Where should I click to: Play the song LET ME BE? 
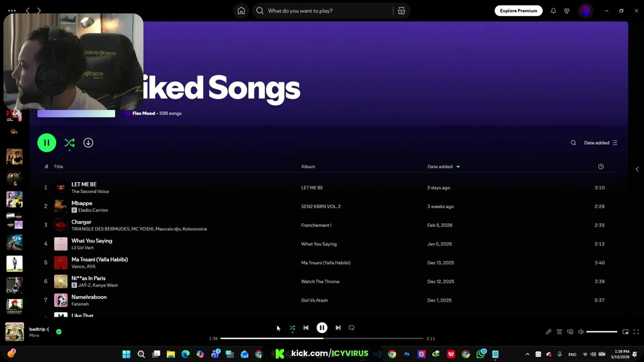[84, 185]
